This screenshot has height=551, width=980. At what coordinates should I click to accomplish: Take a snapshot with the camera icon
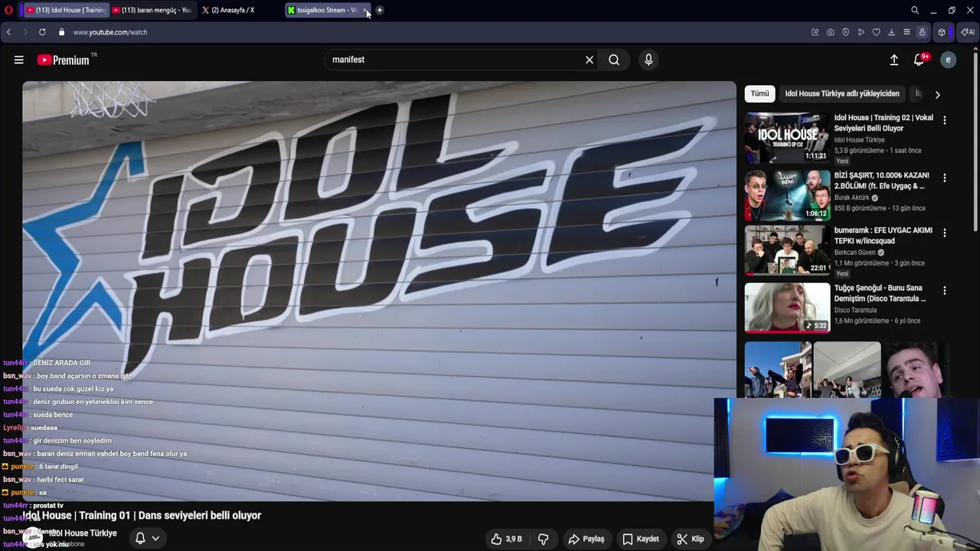(x=830, y=32)
